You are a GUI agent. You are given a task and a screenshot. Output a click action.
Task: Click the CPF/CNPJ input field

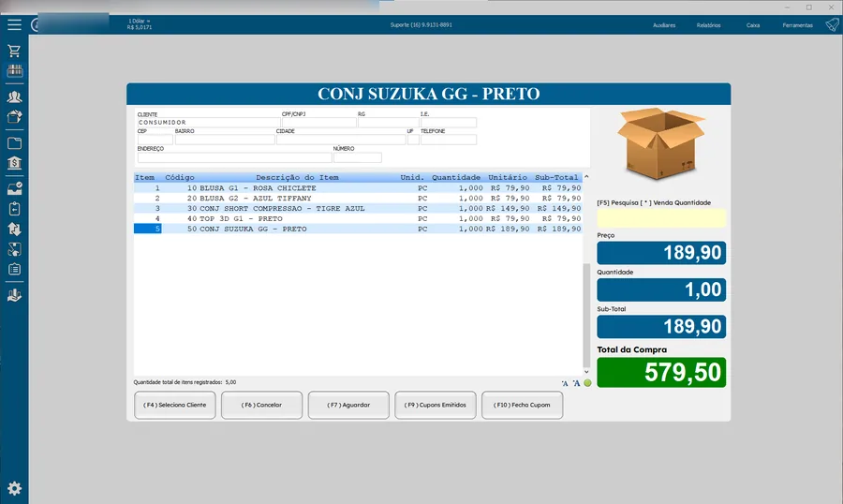click(x=318, y=123)
